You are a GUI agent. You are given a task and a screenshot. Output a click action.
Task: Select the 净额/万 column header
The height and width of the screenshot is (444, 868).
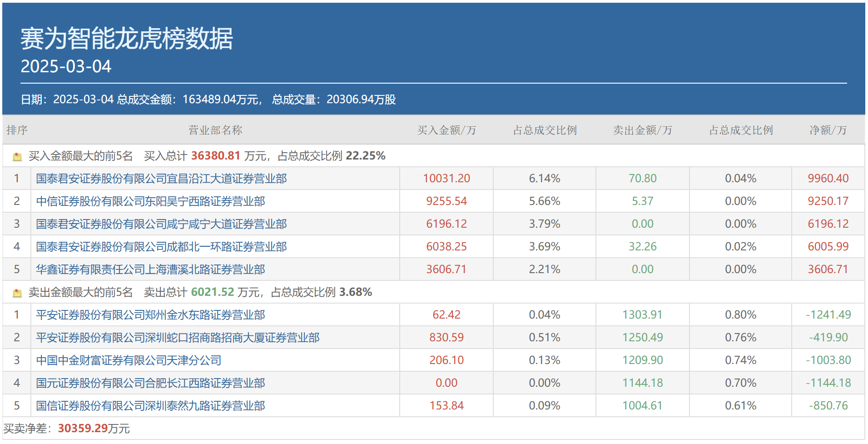pos(827,130)
